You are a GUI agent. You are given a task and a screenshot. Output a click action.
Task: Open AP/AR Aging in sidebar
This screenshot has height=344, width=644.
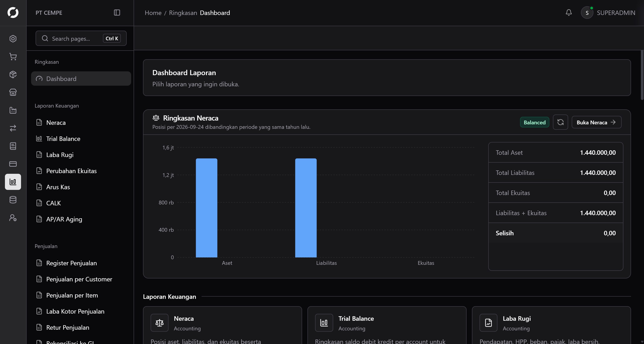(x=81, y=219)
